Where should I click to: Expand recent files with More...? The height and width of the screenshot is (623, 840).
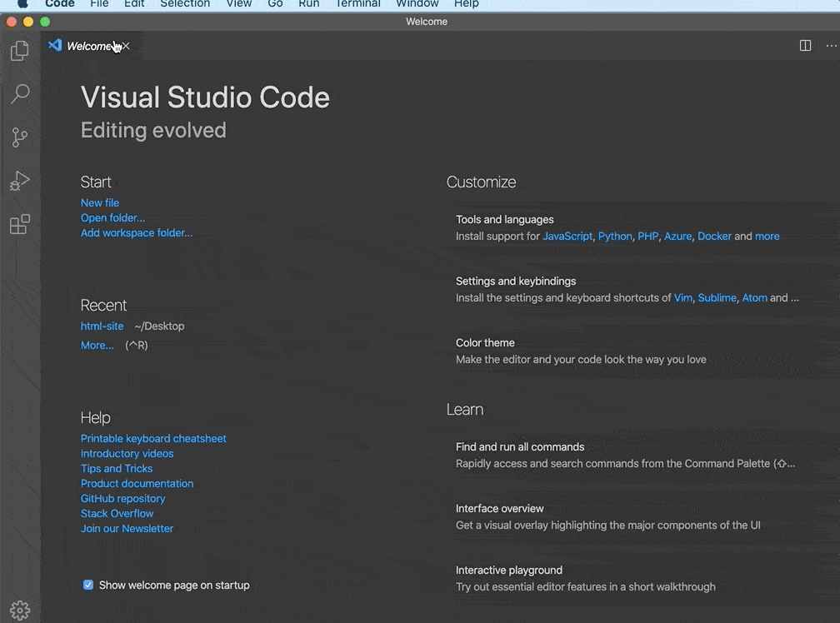pos(97,345)
